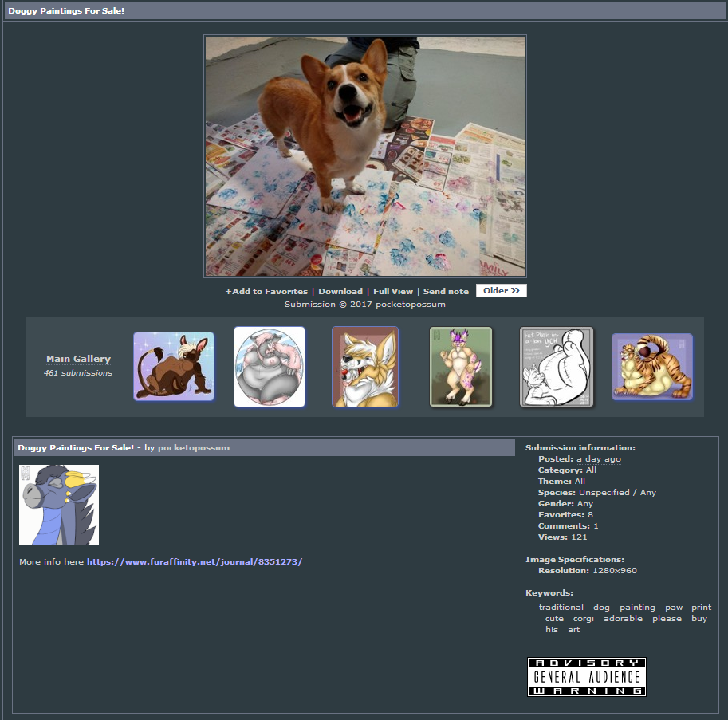Click the 'a day ago' posted date
The height and width of the screenshot is (720, 728).
pos(599,459)
